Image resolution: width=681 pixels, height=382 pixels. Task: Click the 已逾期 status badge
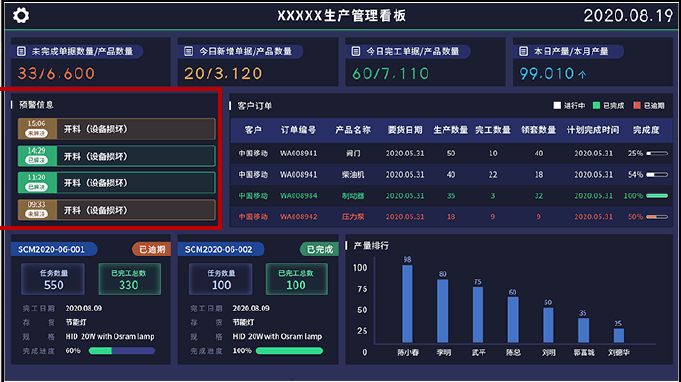152,249
